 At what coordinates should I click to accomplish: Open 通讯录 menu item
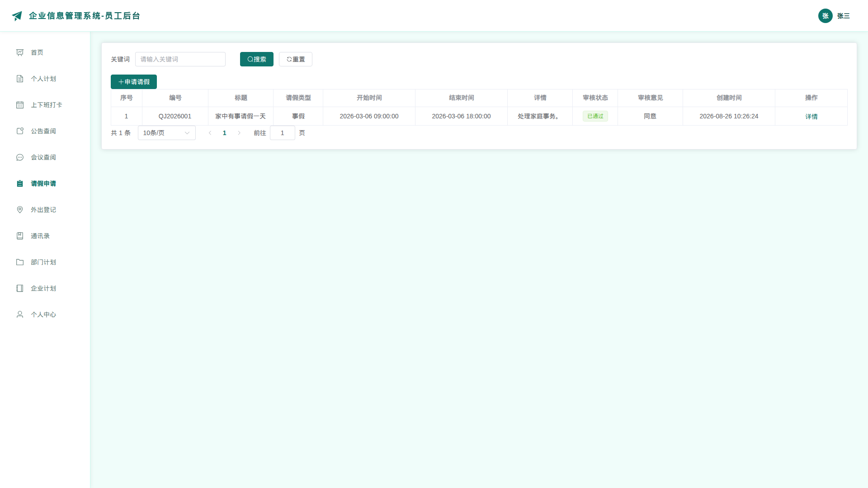click(x=45, y=236)
